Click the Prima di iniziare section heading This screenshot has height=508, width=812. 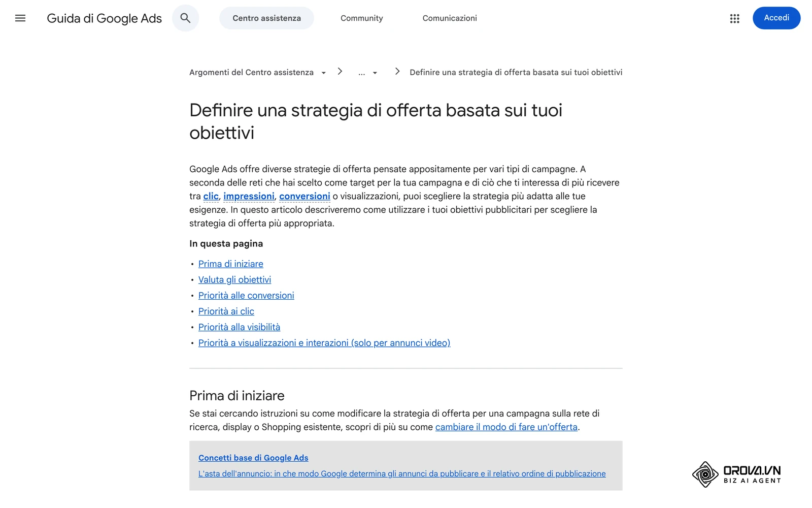(x=237, y=395)
